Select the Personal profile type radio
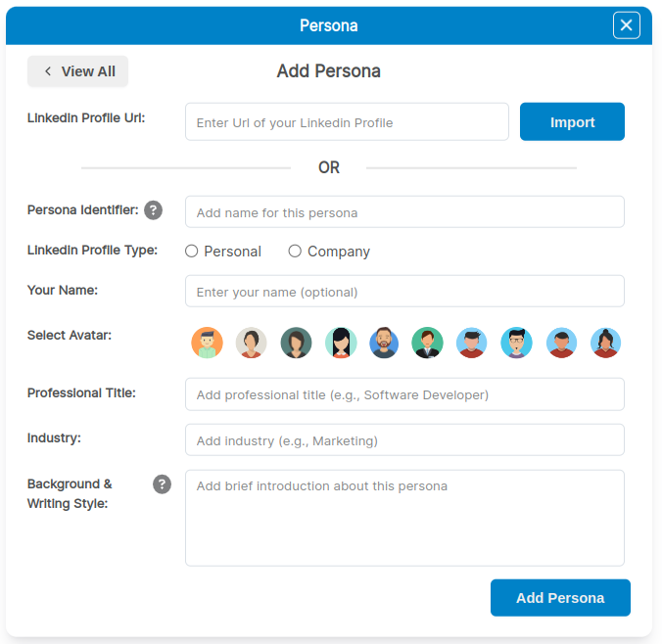 click(x=191, y=252)
